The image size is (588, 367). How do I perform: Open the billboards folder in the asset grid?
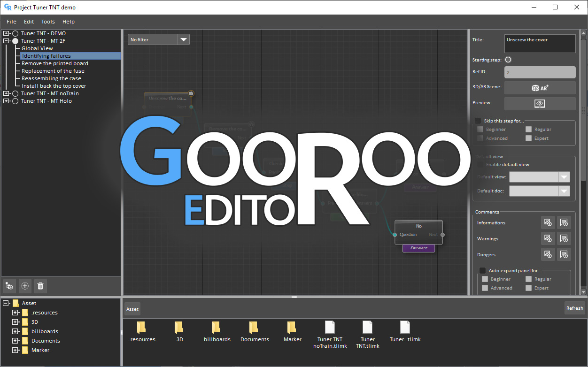(x=217, y=332)
